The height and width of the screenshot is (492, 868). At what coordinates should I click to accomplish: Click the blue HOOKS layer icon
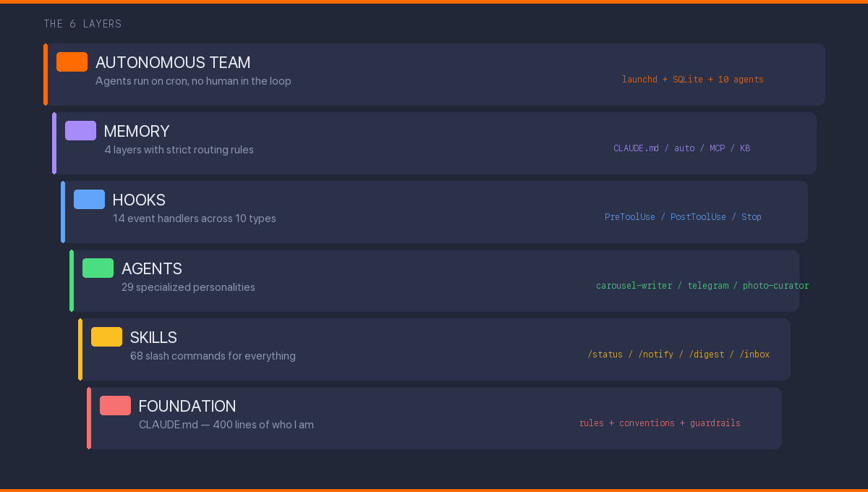[x=89, y=199]
